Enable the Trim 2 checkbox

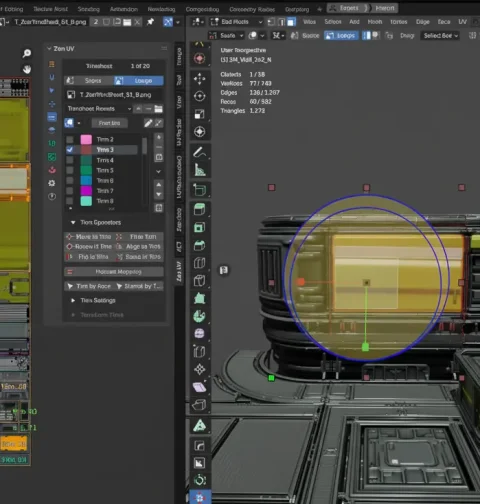pyautogui.click(x=70, y=139)
